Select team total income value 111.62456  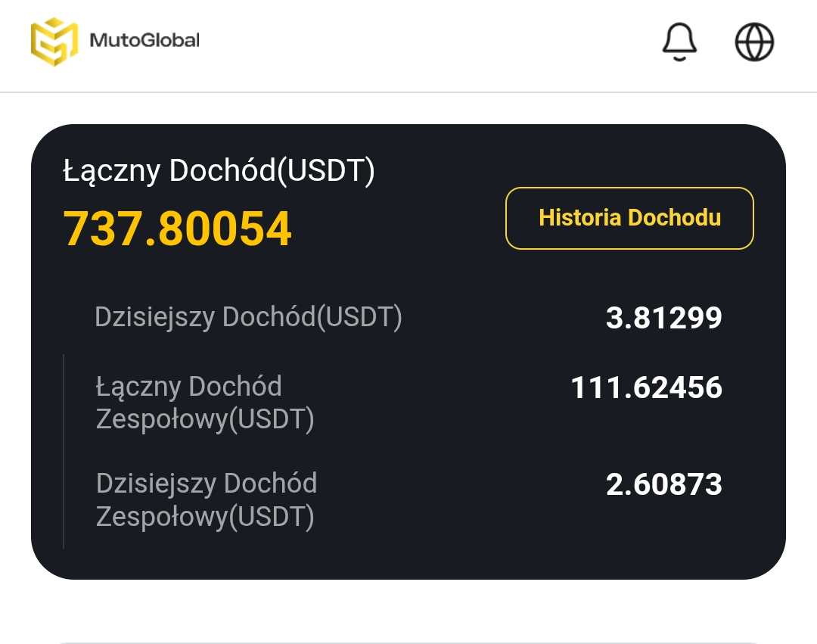coord(646,387)
